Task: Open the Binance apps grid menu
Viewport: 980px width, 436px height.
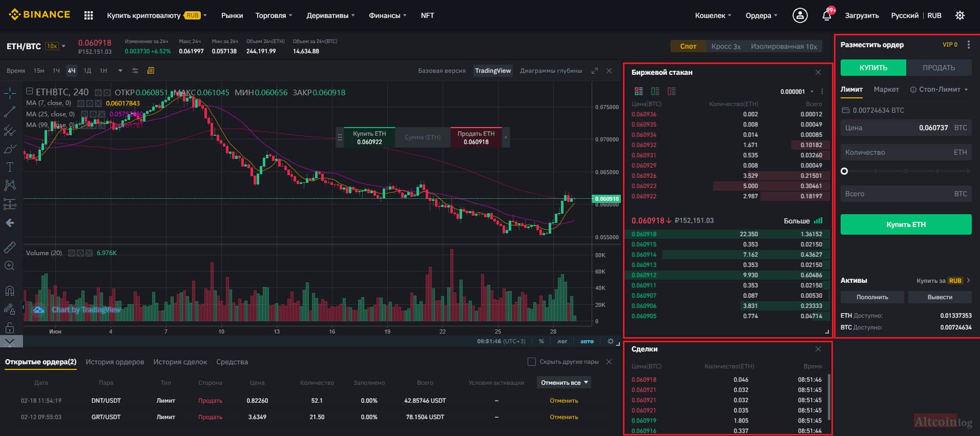Action: [89, 15]
